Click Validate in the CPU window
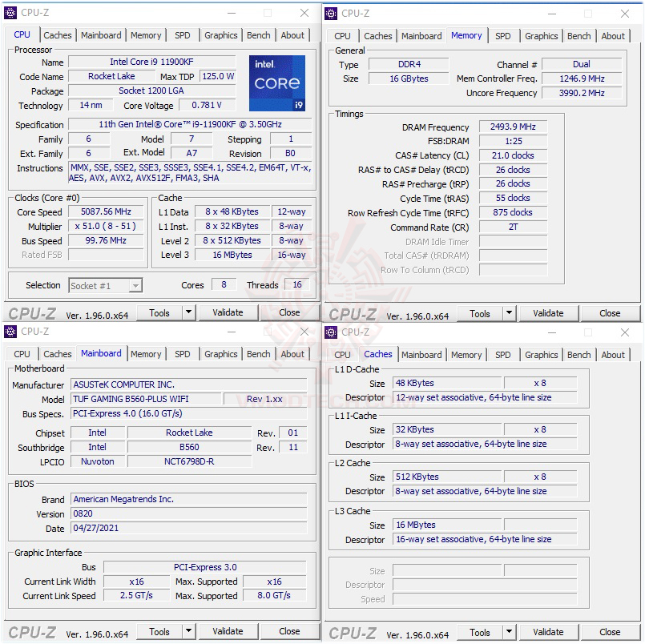 pos(228,312)
